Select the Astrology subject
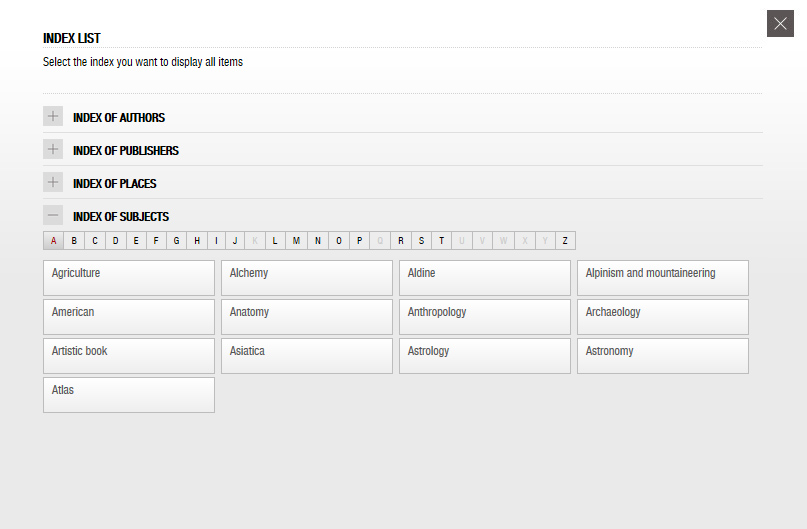807x529 pixels. 485,356
